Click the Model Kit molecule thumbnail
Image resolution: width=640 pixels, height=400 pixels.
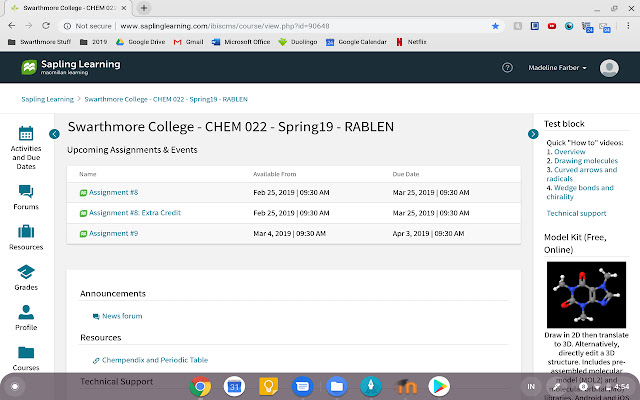[586, 295]
